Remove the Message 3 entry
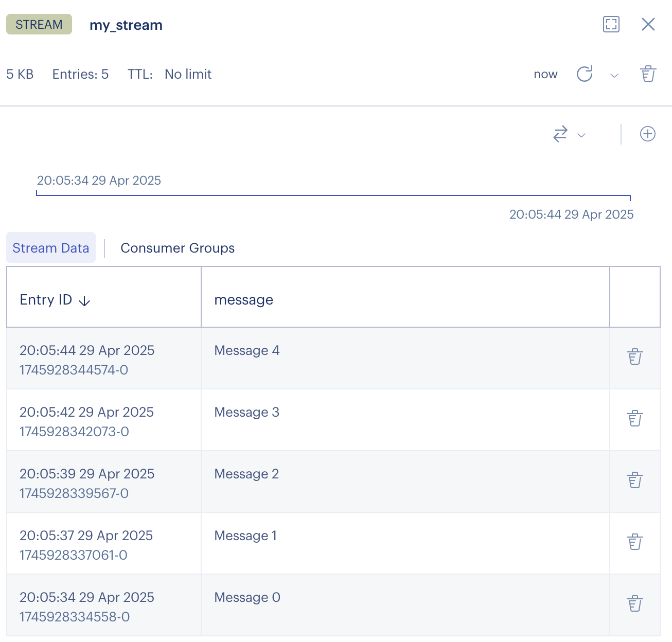Viewport: 672px width, 642px height. [635, 419]
